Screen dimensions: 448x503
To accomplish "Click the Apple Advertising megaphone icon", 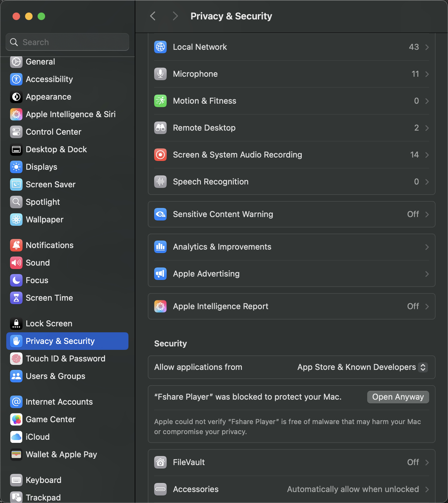I will (160, 274).
